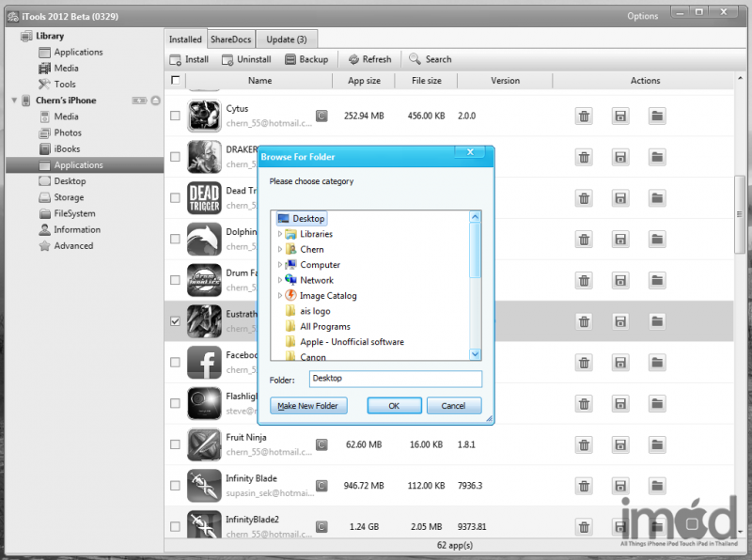
Task: Open folder icon in the Infinity Blade row
Action: [657, 487]
